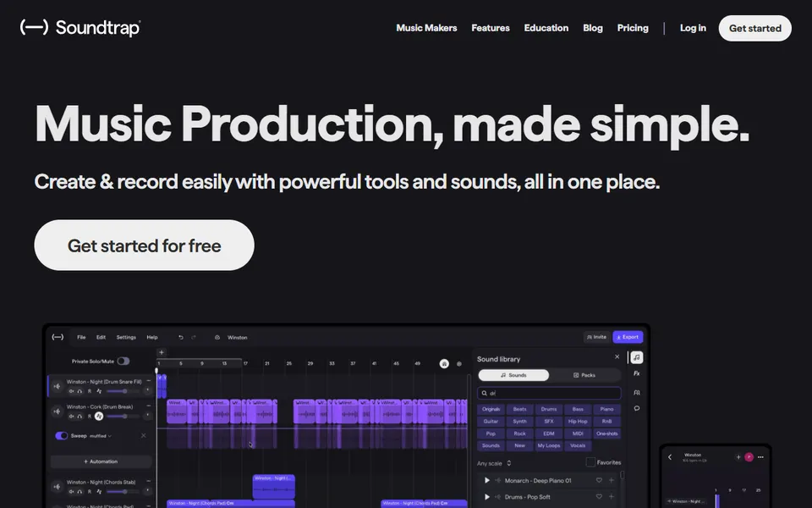Click the Invite button
The height and width of the screenshot is (508, 812).
click(x=596, y=337)
